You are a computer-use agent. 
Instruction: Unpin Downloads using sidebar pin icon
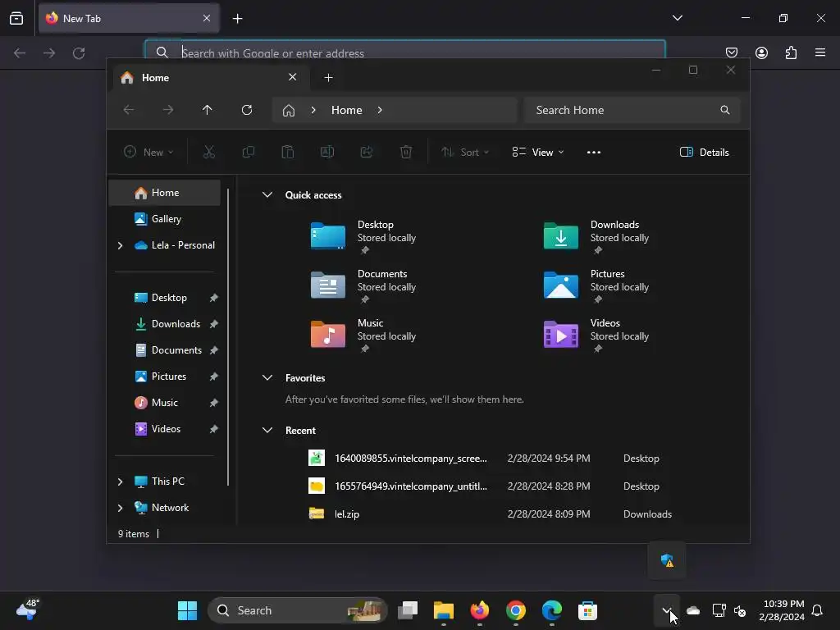pos(214,324)
